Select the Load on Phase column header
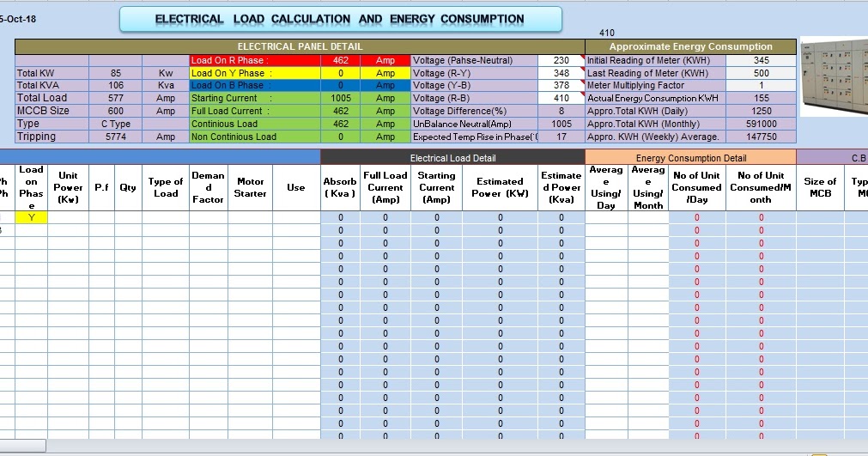The image size is (868, 456). tap(31, 187)
